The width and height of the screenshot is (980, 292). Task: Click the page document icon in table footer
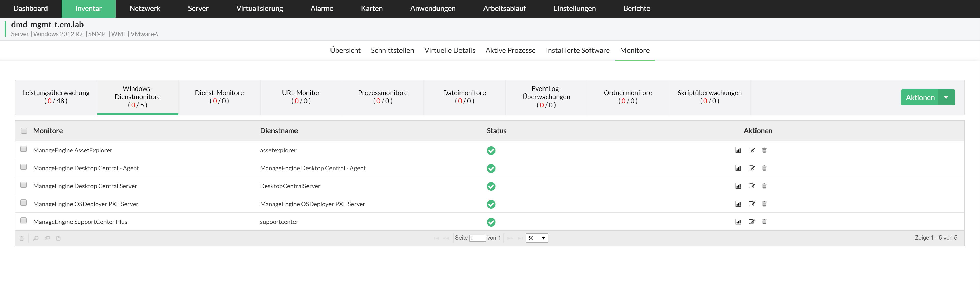point(58,238)
